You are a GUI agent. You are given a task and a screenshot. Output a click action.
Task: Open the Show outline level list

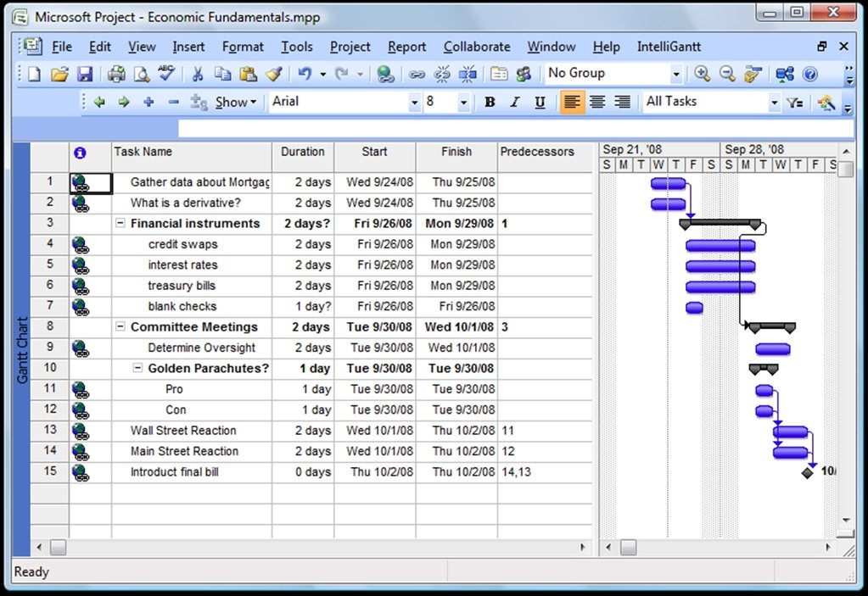235,102
